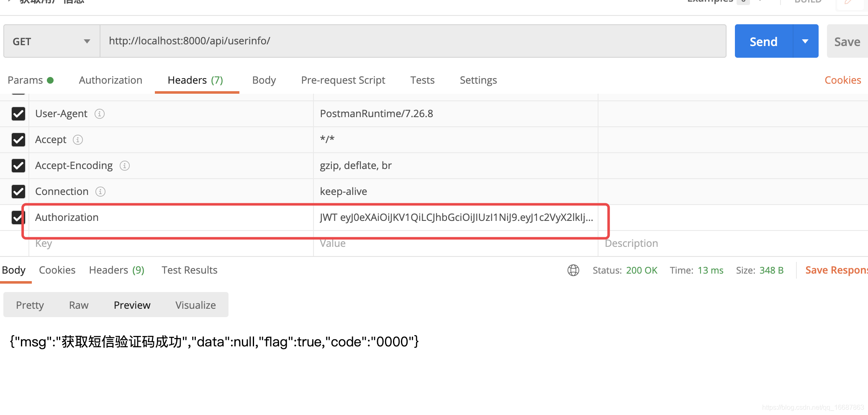Click the Send button

pos(763,41)
